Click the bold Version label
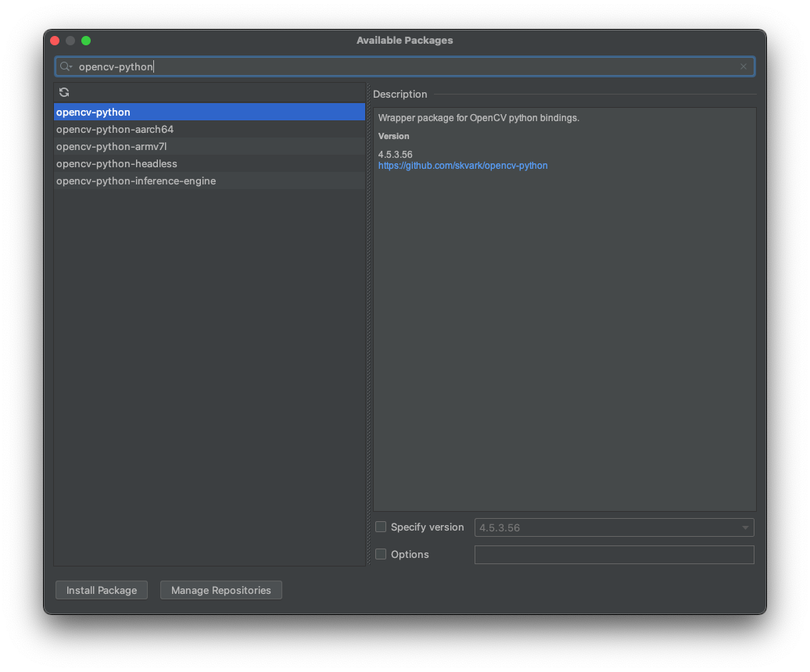 [393, 136]
